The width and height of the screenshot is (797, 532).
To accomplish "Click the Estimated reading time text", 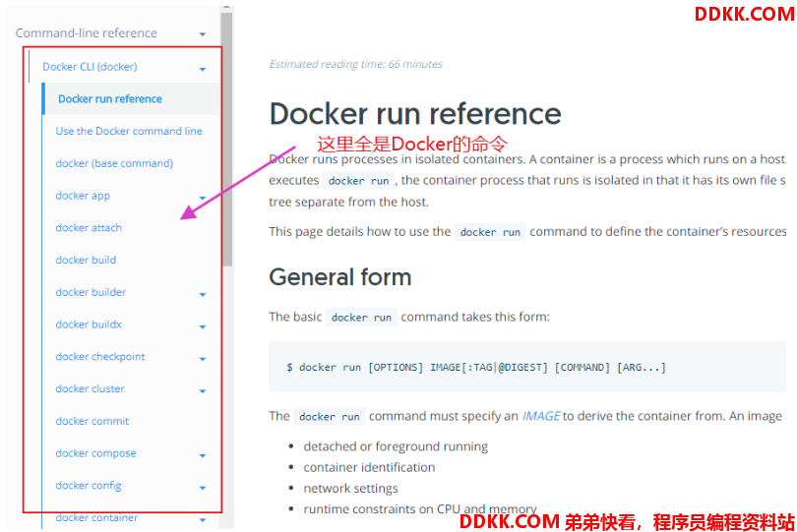I will (356, 64).
